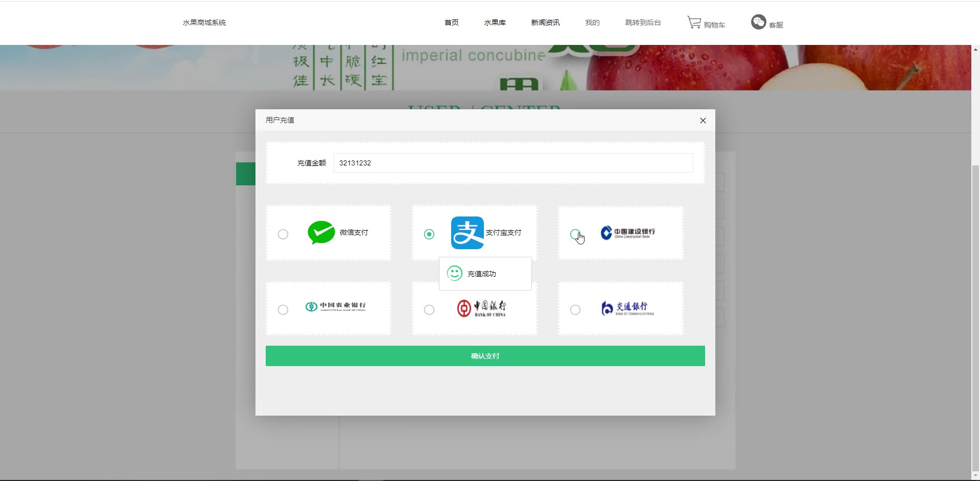Click the WeChat Pay logo
980x481 pixels.
click(x=321, y=233)
